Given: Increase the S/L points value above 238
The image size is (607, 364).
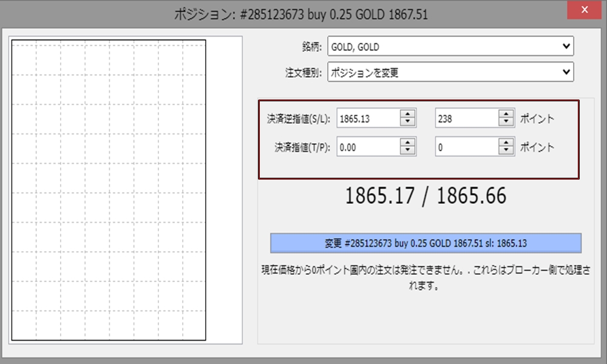Looking at the screenshot, I should point(505,115).
